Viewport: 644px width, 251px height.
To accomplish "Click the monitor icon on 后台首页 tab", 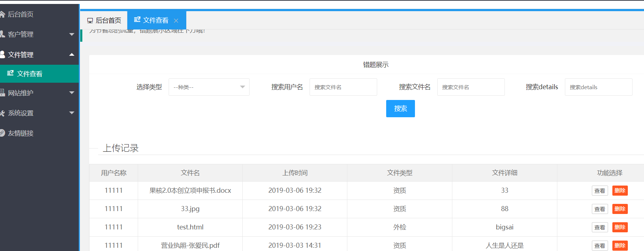I will coord(90,20).
